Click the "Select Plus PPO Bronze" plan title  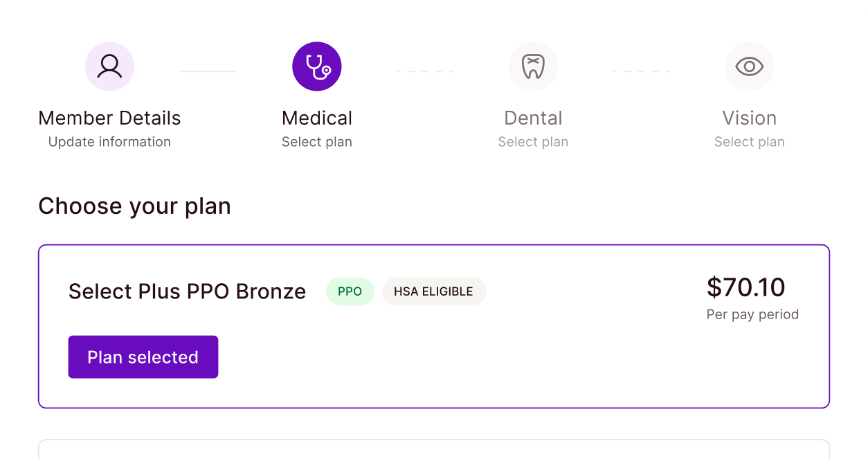click(x=187, y=291)
